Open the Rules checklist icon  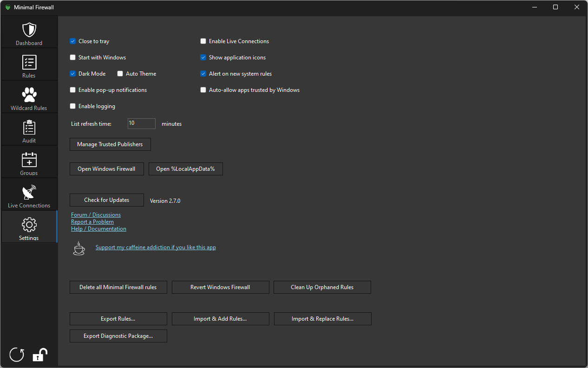tap(29, 62)
